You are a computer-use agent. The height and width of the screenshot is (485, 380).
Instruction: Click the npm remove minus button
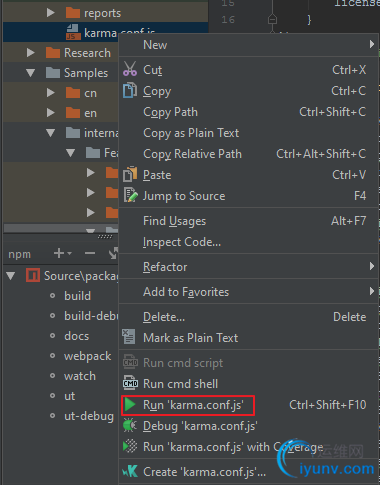pos(90,254)
